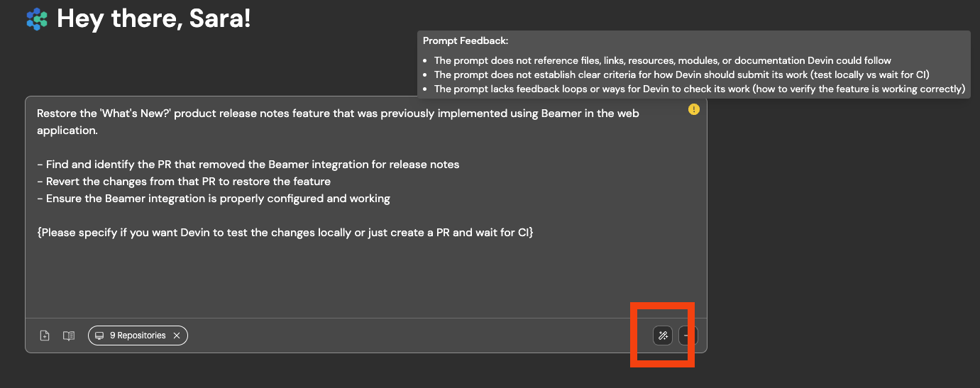Click the submit button beside the wand icon
Viewport: 980px width, 388px height.
(688, 336)
